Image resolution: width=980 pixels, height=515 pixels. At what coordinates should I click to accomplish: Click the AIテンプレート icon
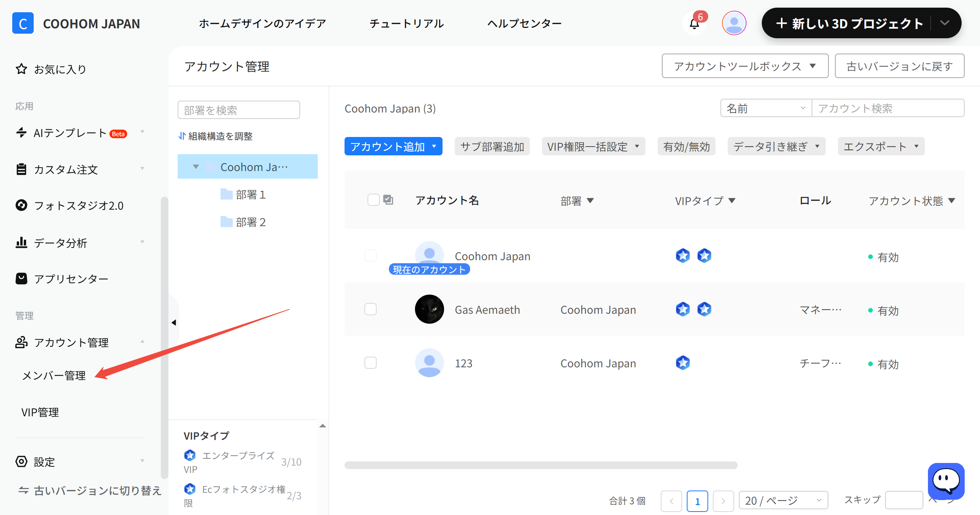point(21,133)
